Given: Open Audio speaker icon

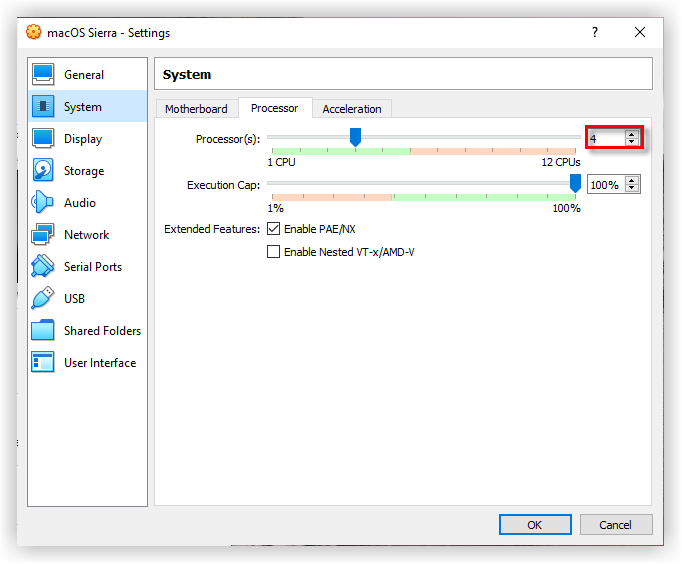Looking at the screenshot, I should click(43, 203).
